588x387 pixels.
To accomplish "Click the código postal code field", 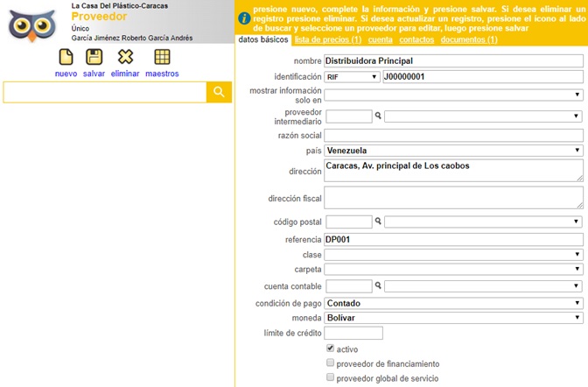I will coord(349,222).
